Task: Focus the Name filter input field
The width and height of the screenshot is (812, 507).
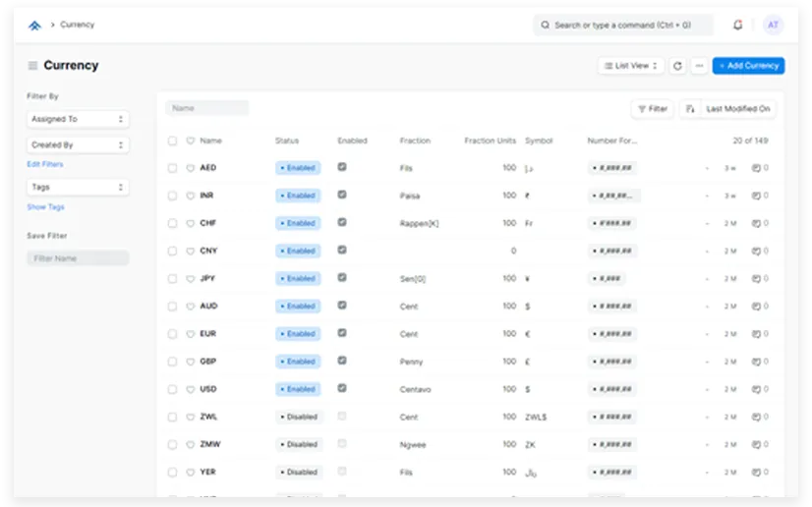Action: [207, 108]
